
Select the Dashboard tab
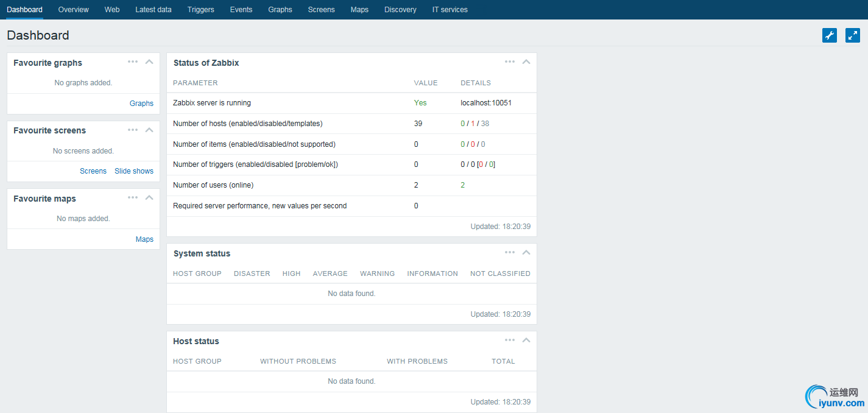[25, 10]
